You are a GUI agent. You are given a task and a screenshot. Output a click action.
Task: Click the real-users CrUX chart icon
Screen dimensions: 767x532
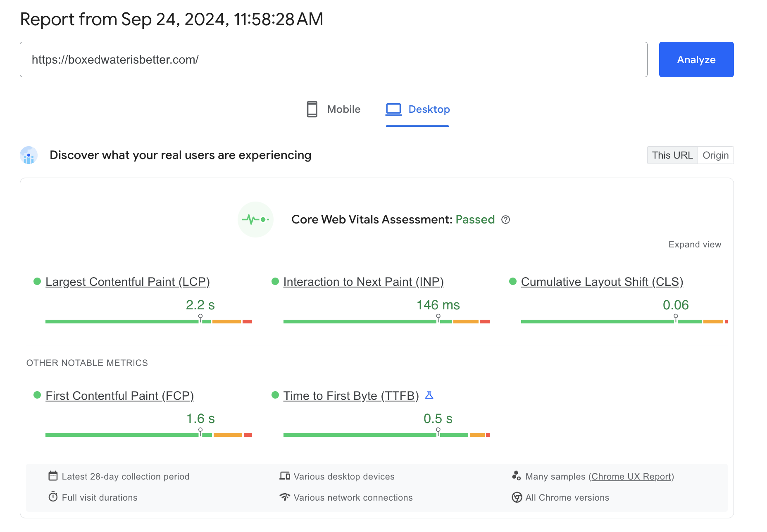click(29, 155)
